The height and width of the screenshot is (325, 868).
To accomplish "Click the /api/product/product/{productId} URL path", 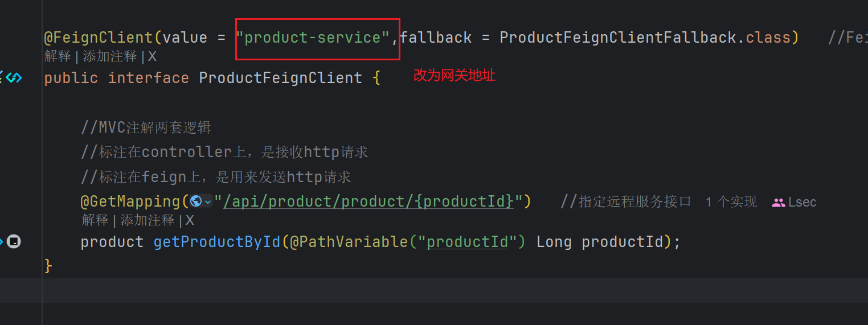I will [368, 201].
